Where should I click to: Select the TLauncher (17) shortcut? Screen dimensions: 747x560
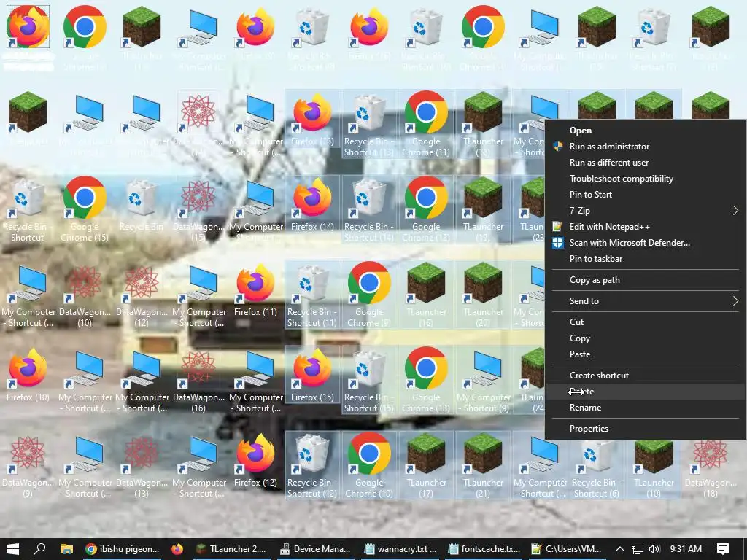(426, 464)
